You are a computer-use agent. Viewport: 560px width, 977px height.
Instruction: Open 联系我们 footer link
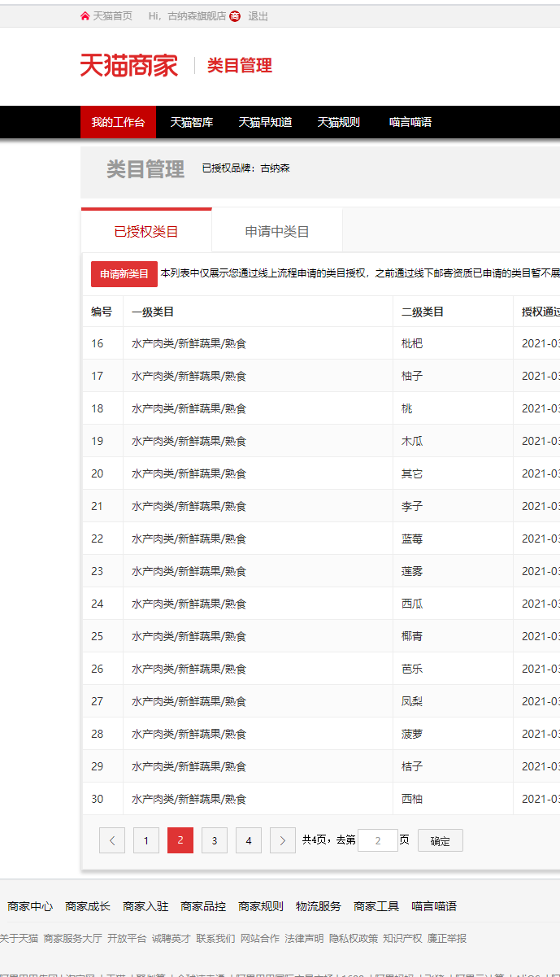click(x=215, y=938)
